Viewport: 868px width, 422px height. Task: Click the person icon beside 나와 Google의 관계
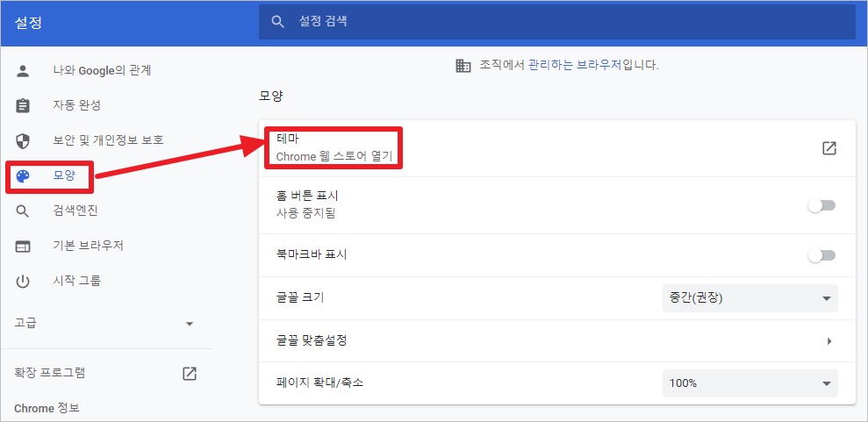pos(23,71)
